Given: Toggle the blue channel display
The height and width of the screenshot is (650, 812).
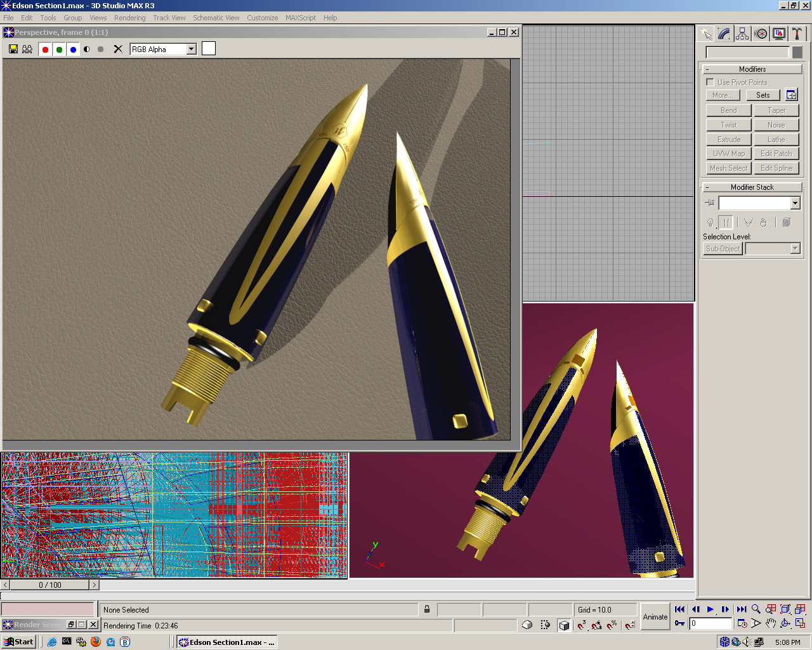Looking at the screenshot, I should tap(73, 50).
